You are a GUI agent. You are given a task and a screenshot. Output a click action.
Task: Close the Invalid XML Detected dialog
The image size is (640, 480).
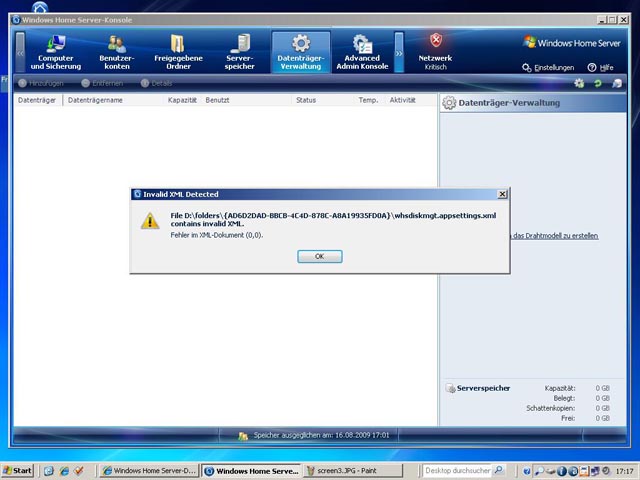click(x=502, y=194)
